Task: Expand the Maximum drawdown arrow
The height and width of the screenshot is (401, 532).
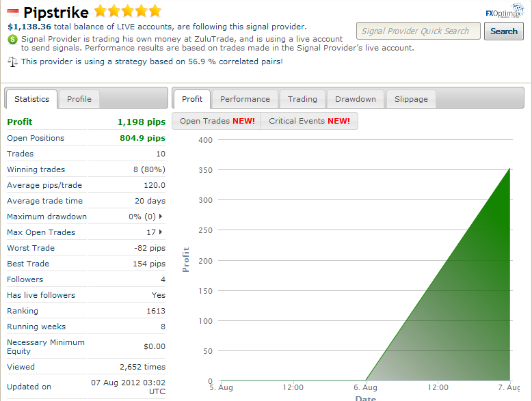Action: [161, 217]
